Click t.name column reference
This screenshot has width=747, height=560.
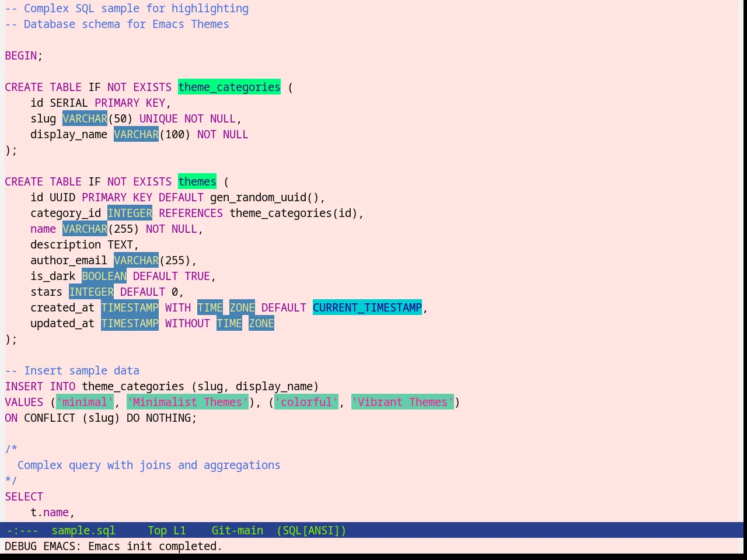pos(50,512)
